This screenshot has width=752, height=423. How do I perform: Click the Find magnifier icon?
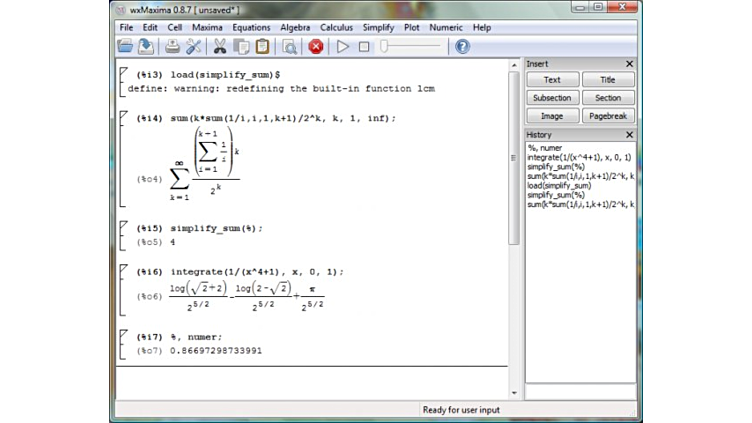pos(289,46)
